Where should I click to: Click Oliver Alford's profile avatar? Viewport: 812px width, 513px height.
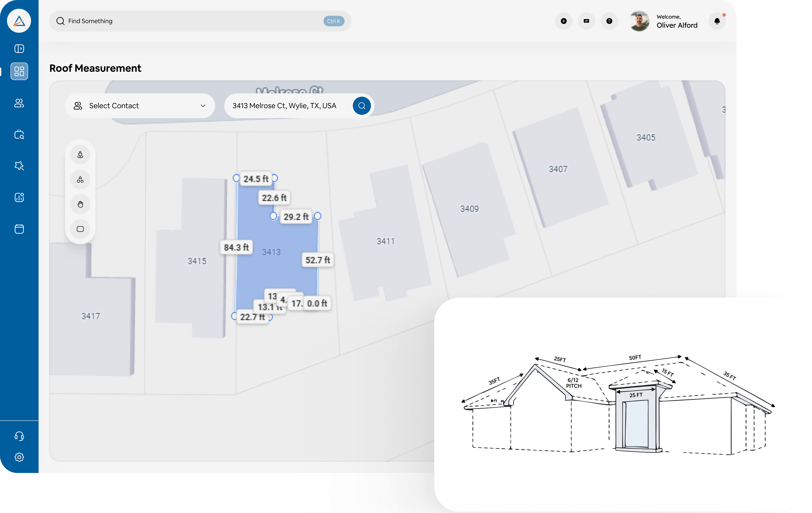point(639,21)
